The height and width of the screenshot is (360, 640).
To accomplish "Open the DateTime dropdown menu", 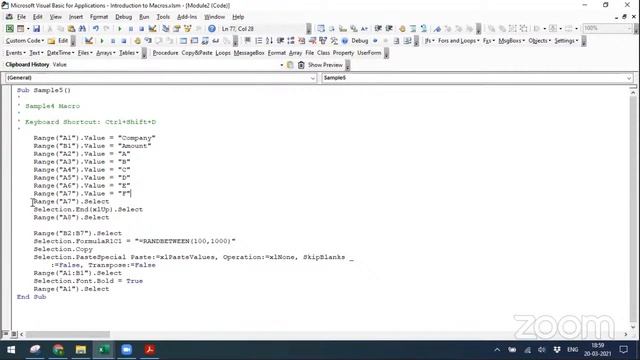I will (x=60, y=53).
